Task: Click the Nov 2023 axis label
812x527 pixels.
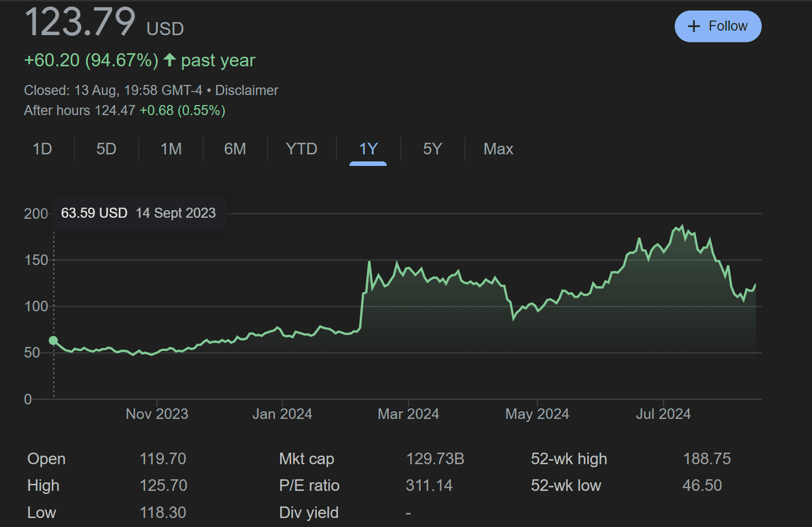Action: tap(157, 414)
